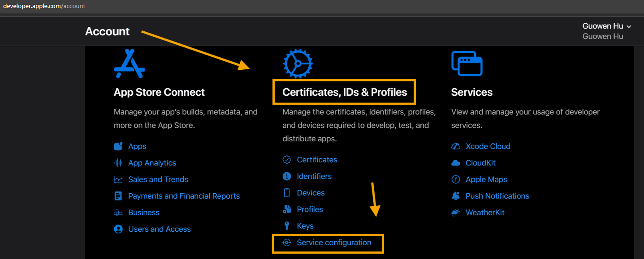Open the Certificates link
644x259 pixels.
click(x=317, y=160)
